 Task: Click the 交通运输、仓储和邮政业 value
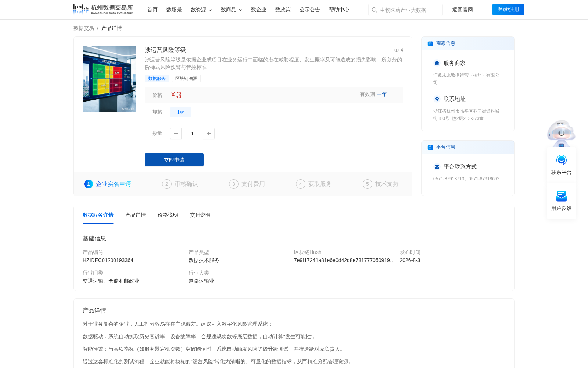[111, 281]
